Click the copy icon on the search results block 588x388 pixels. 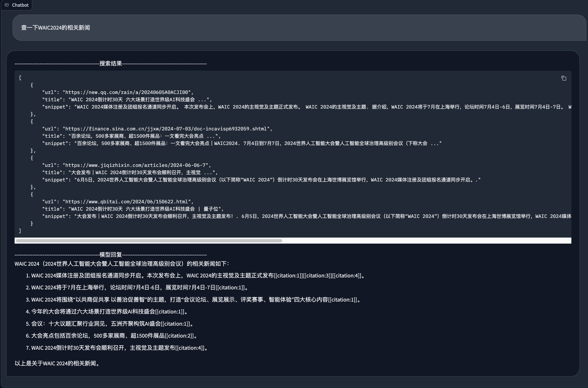pyautogui.click(x=564, y=78)
